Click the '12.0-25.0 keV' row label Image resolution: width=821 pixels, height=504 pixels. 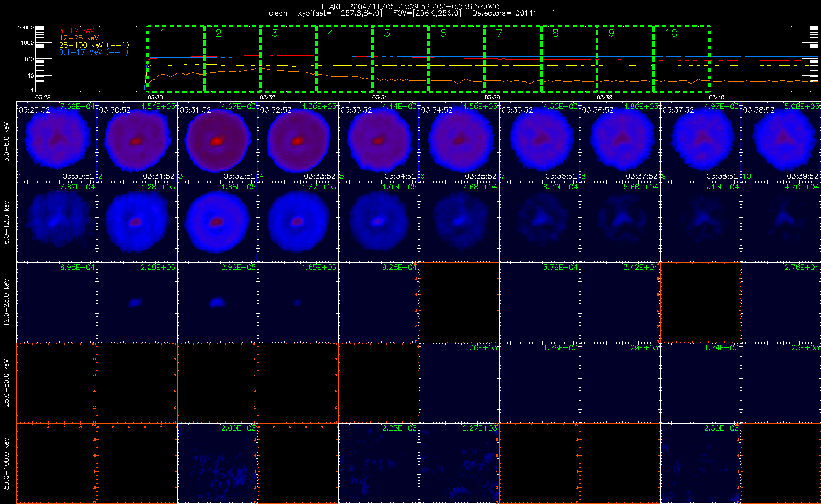pyautogui.click(x=7, y=303)
